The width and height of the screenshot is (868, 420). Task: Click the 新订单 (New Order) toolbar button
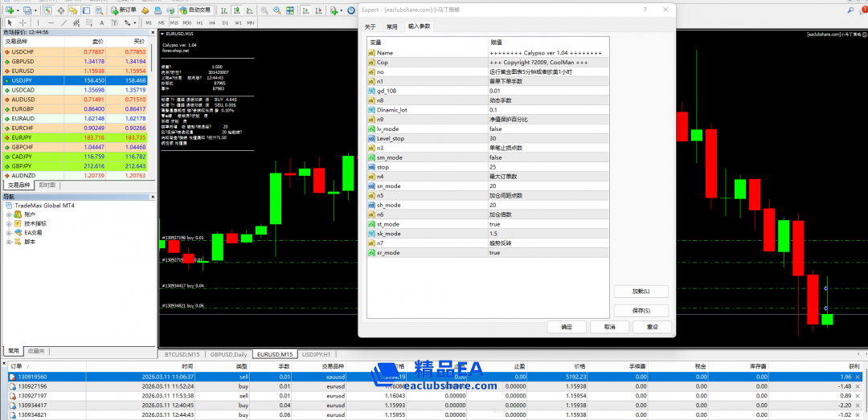(x=124, y=10)
